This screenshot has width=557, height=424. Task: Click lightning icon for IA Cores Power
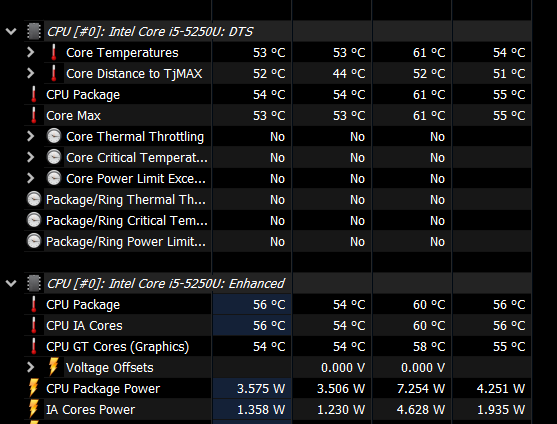pos(34,409)
